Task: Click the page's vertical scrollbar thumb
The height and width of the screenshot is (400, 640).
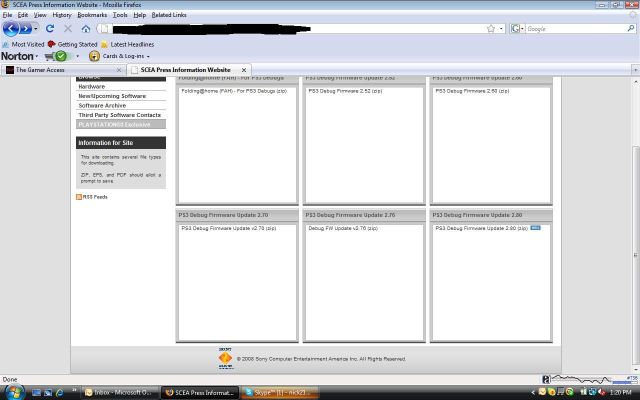Action: 636,255
